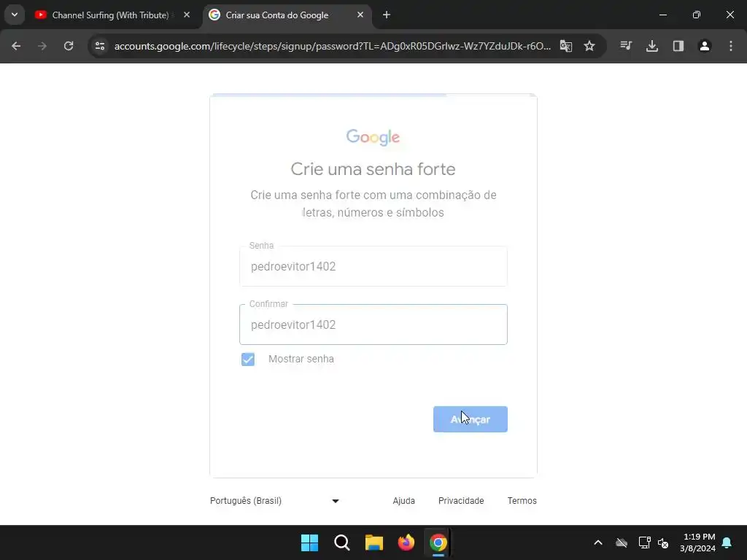Image resolution: width=747 pixels, height=560 pixels.
Task: Close the Criar sua Conta tab
Action: 360,15
